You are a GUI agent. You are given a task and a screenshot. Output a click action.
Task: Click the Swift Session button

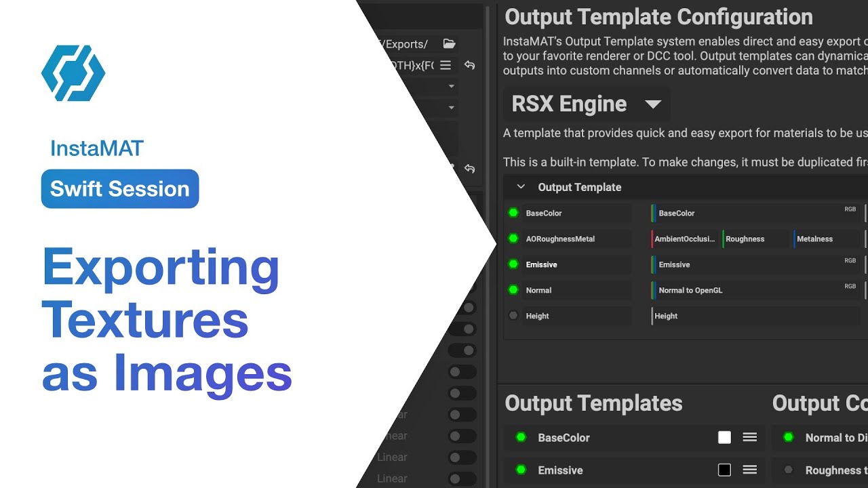pyautogui.click(x=120, y=188)
